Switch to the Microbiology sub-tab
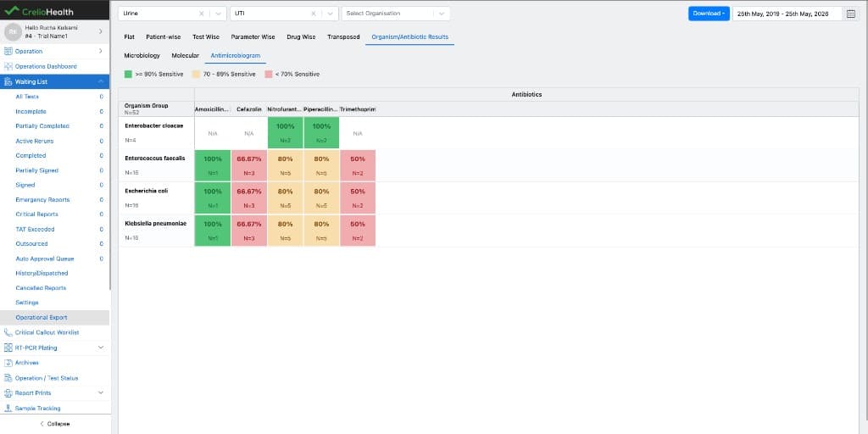 [142, 56]
